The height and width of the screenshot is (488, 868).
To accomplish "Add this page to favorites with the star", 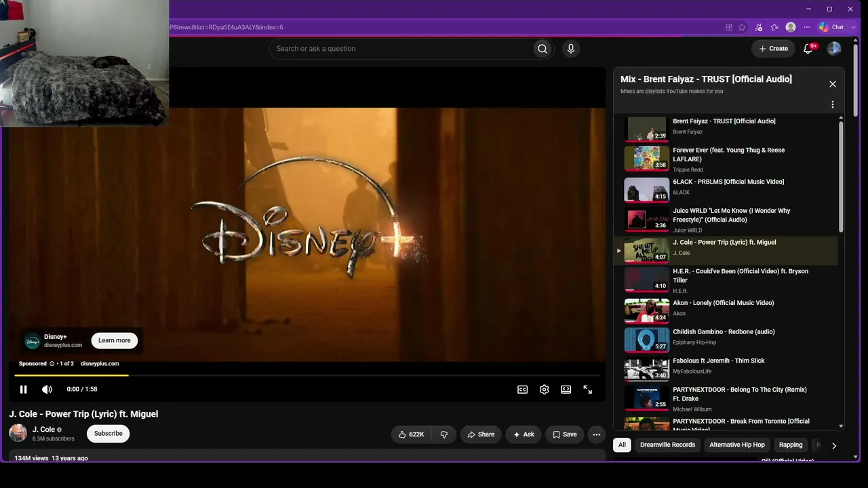I will coord(742,27).
